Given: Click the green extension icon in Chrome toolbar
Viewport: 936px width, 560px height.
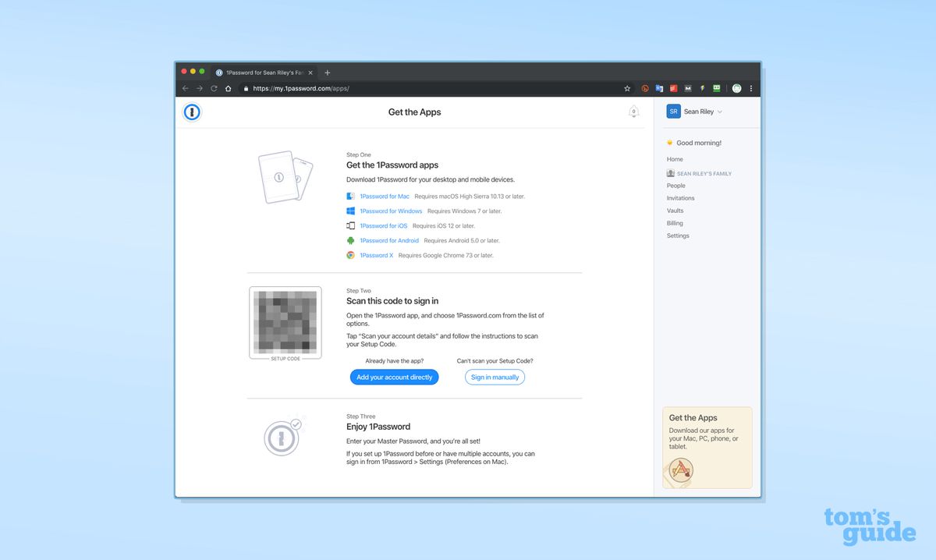Looking at the screenshot, I should [x=716, y=88].
